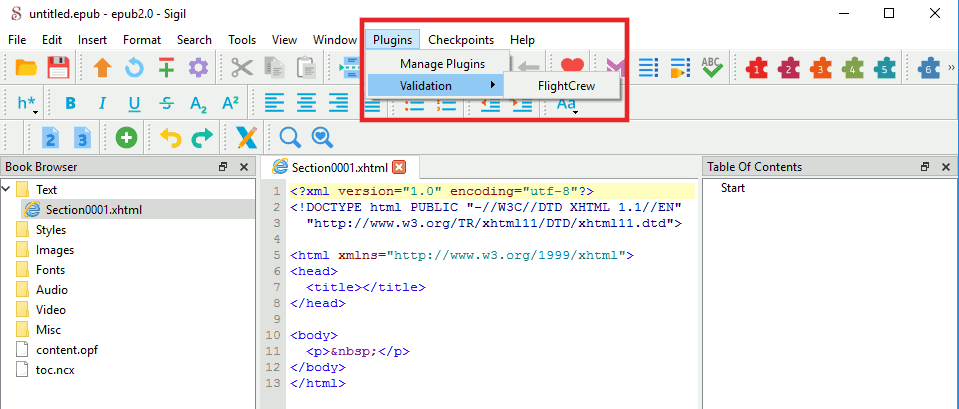Launch plugin 1 red puzzle icon
This screenshot has height=409, width=959.
point(757,67)
